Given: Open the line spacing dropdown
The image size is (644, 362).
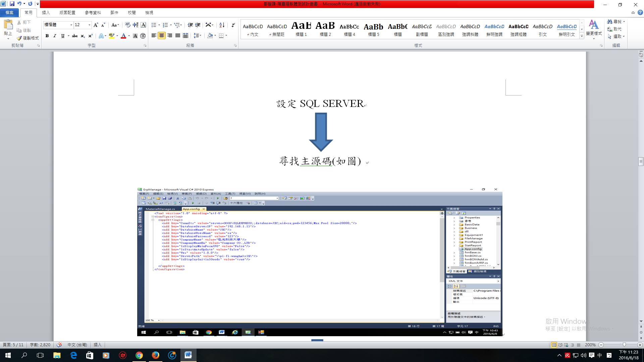Looking at the screenshot, I should pos(197,36).
